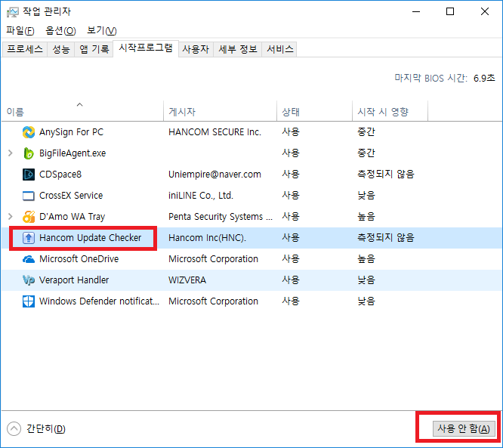The height and width of the screenshot is (448, 503).
Task: Click the Microsoft OneDrive cloud icon
Action: [x=29, y=259]
